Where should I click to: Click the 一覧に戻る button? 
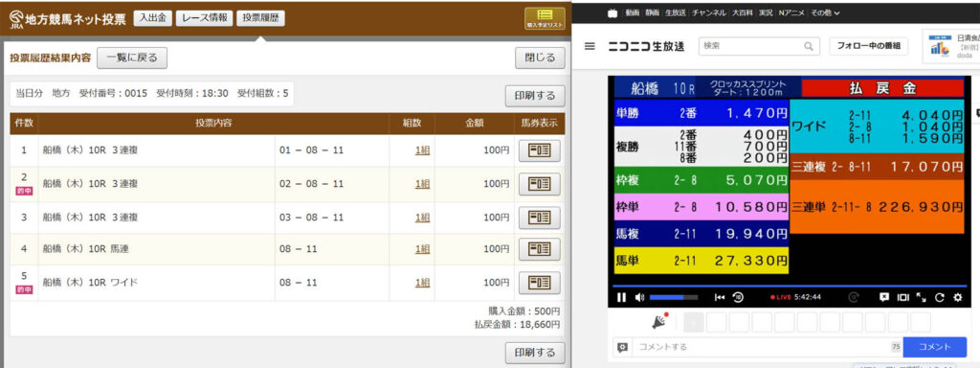coord(132,58)
